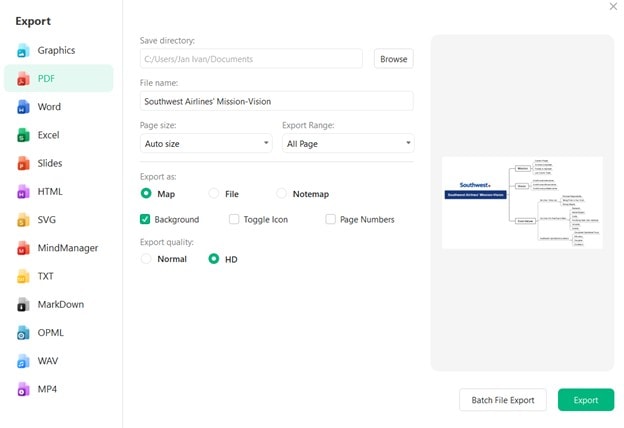Viewport: 624px width, 428px height.
Task: Click the HTML file icon
Action: pyautogui.click(x=23, y=191)
